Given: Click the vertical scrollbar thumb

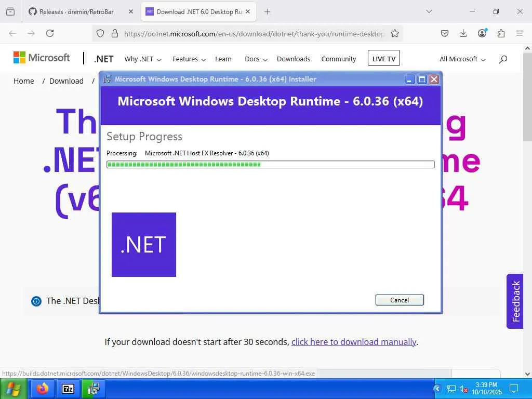Looking at the screenshot, I should pos(528,97).
